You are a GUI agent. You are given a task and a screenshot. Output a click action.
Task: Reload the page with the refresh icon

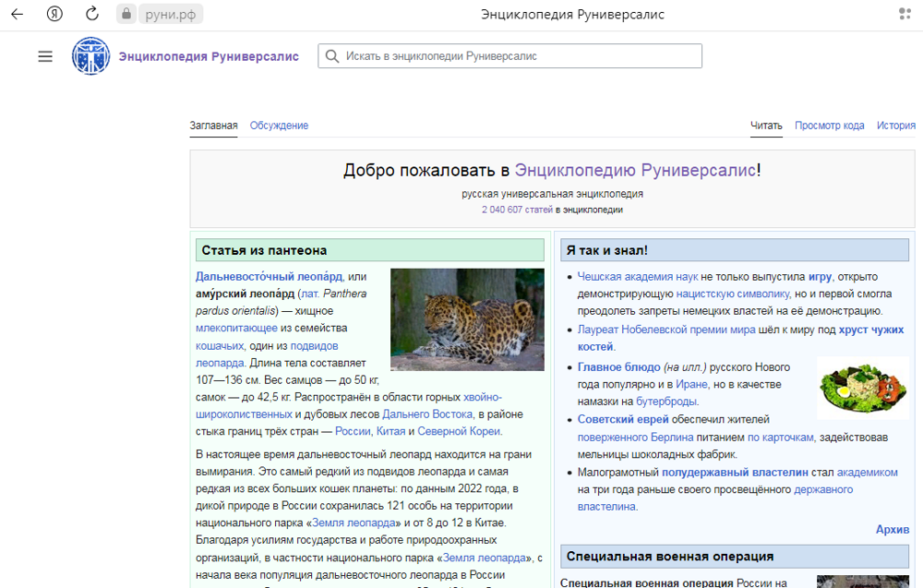[x=91, y=14]
